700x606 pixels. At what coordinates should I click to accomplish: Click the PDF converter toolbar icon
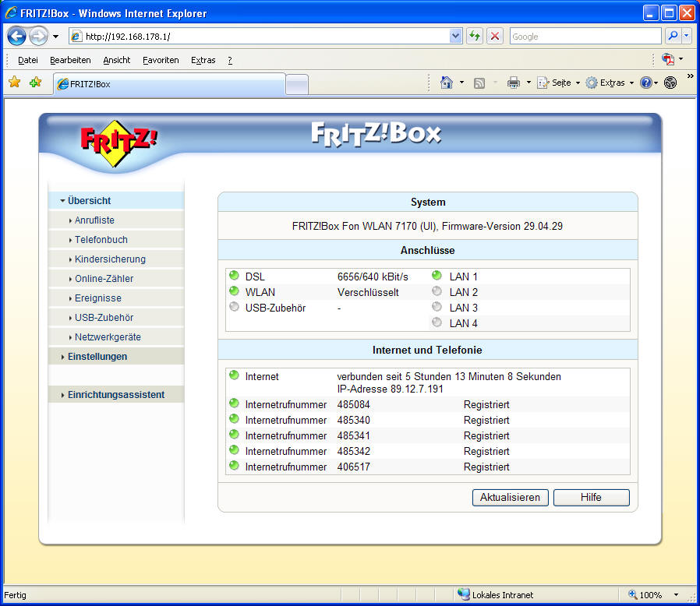668,59
